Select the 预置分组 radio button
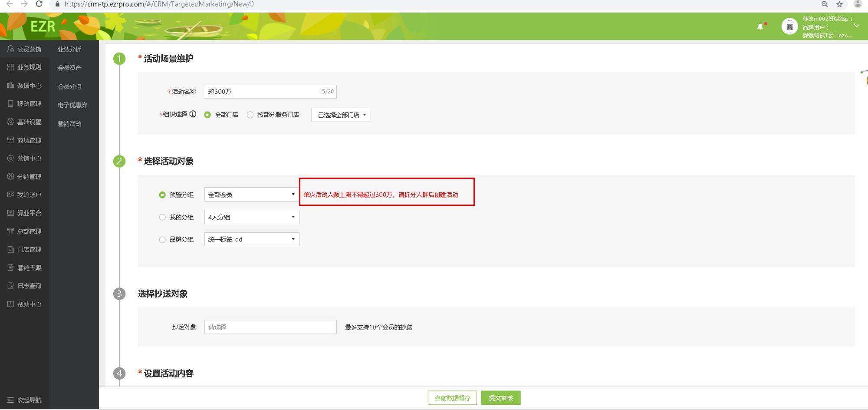 (162, 195)
